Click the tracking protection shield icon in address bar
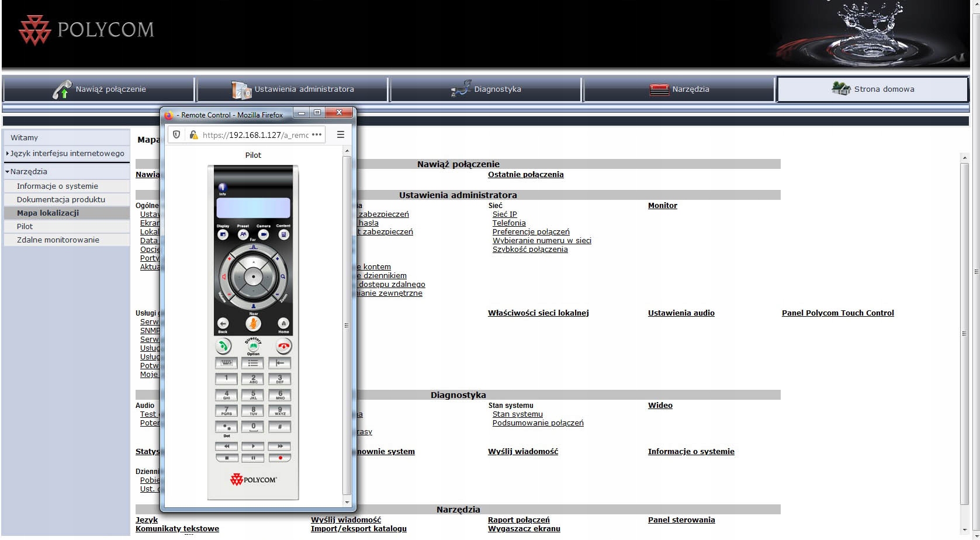 [x=176, y=134]
